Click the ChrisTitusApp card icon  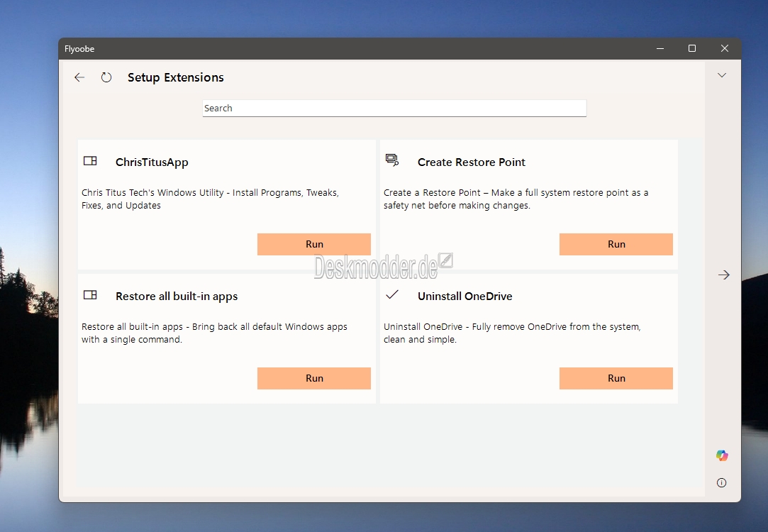coord(90,161)
